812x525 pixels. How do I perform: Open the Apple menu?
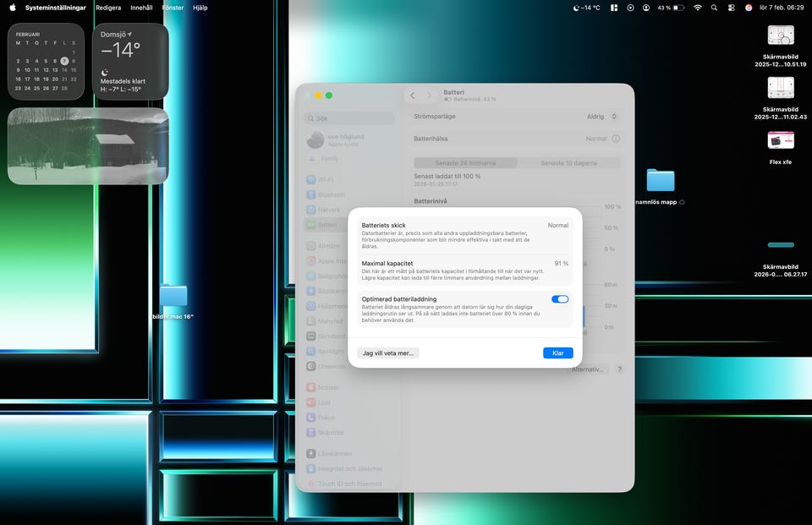[x=12, y=8]
